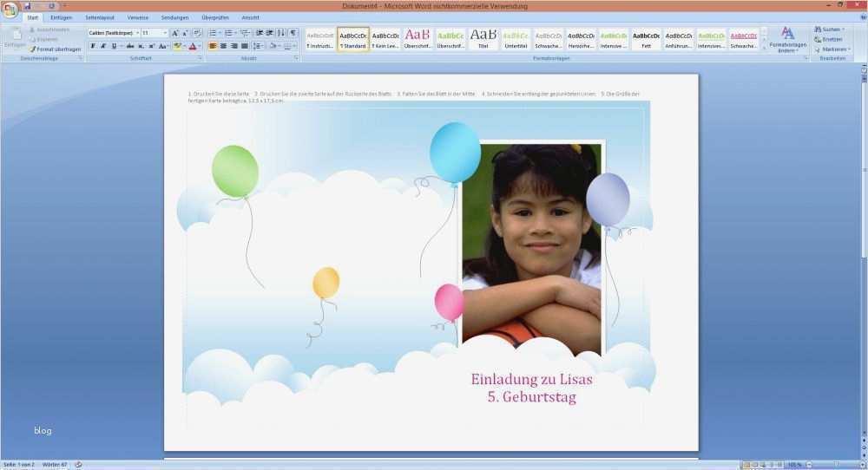Click Suchen to find text

829,29
